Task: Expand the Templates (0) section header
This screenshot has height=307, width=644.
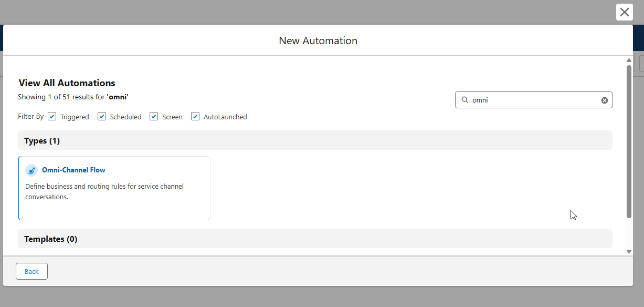Action: pyautogui.click(x=50, y=239)
